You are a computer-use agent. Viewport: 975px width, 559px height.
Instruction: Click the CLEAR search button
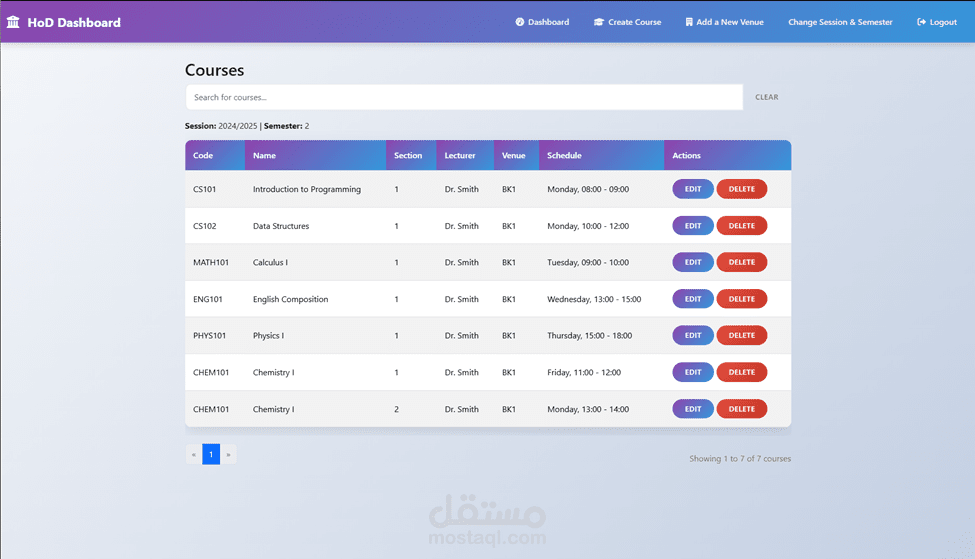coord(767,97)
